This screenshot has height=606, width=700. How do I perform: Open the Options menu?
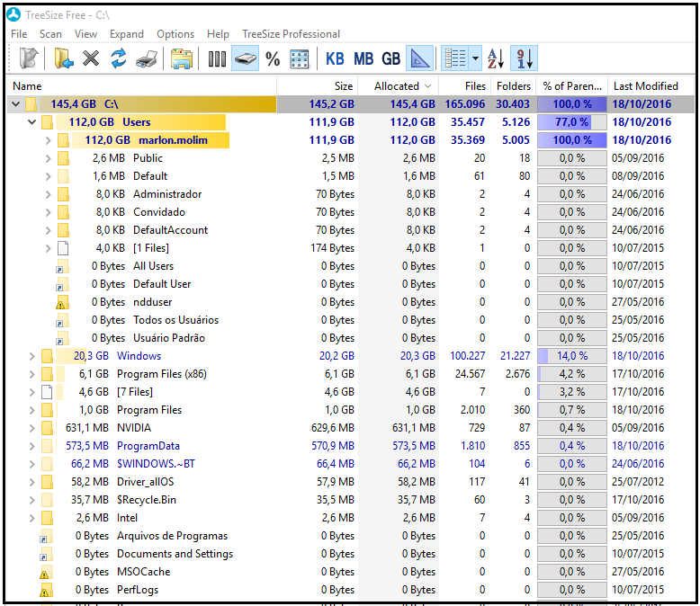(x=175, y=34)
